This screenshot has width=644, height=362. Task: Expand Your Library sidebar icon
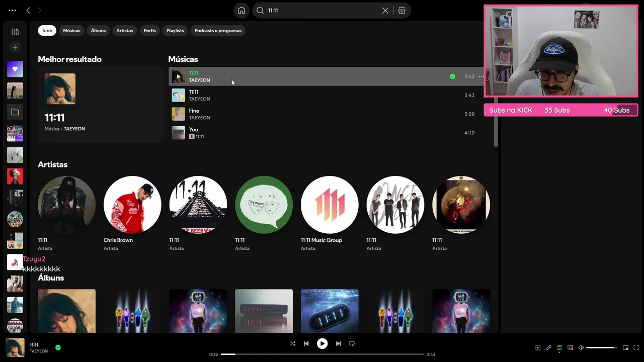coord(15,32)
